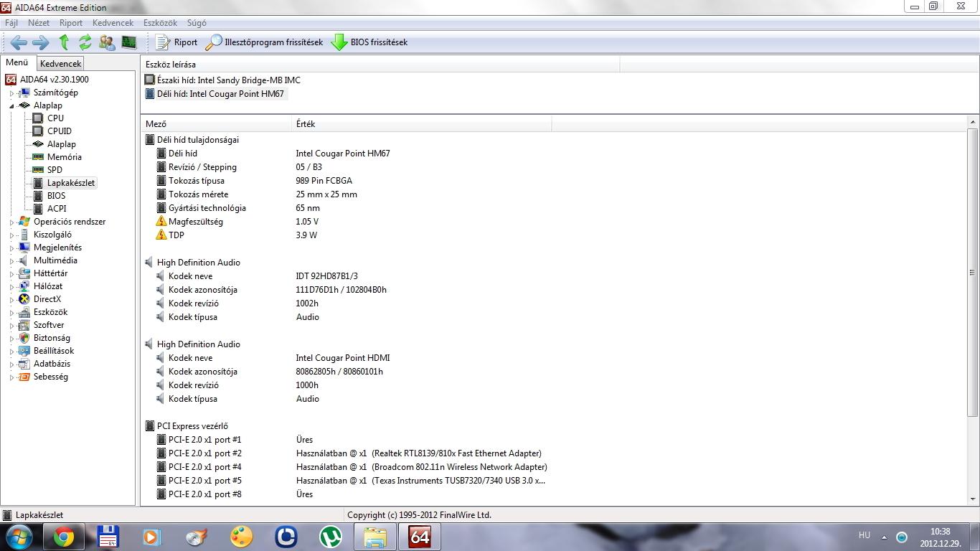Click the speaker icon beside Kodek neve IDT
This screenshot has width=980, height=551.
161,276
